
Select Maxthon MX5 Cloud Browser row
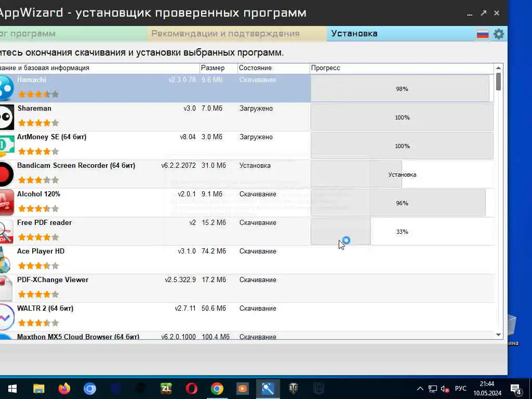(x=247, y=336)
